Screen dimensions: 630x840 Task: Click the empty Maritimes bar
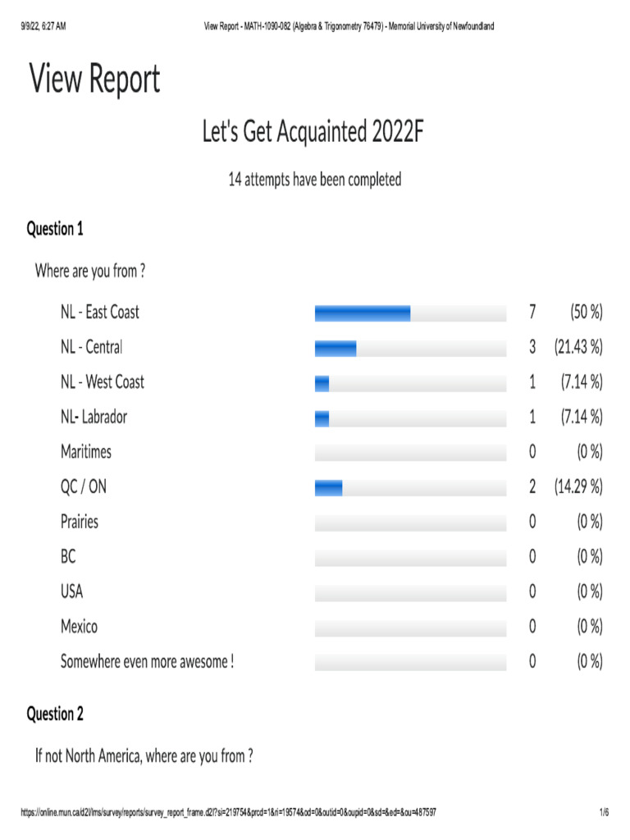pos(410,452)
